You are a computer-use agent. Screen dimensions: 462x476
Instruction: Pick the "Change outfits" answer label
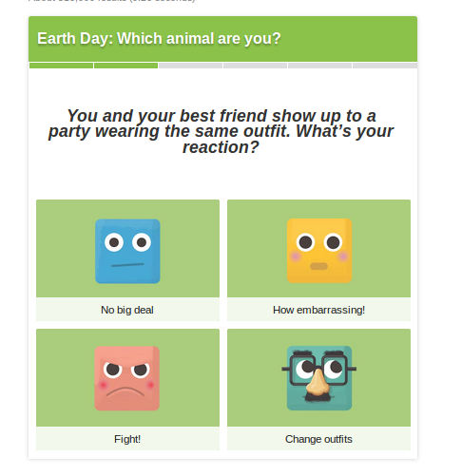(x=318, y=439)
